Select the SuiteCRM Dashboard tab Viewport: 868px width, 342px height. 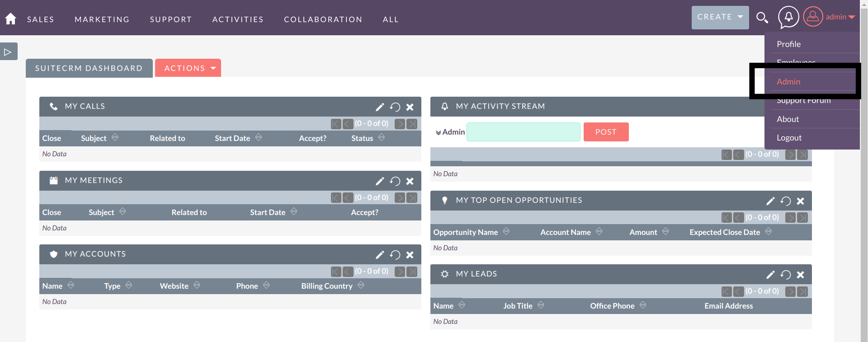89,68
